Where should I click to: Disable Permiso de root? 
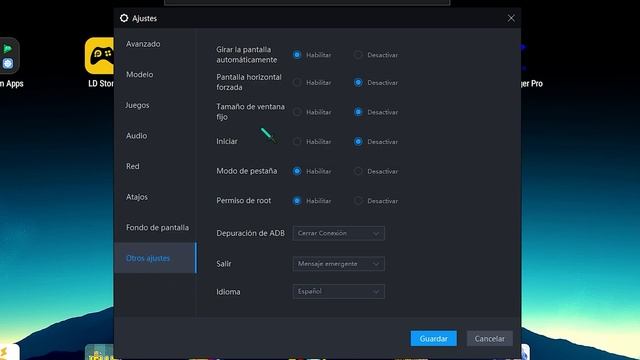point(358,201)
